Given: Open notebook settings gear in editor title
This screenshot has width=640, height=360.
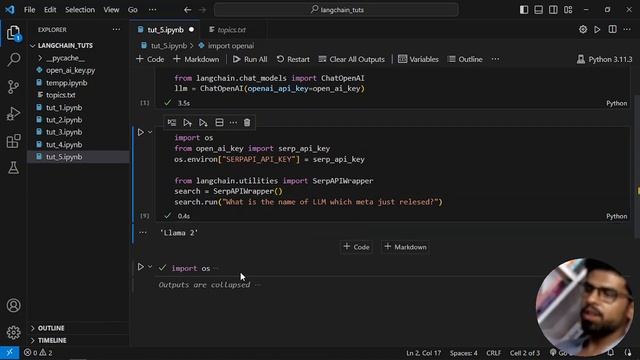Looking at the screenshot, I should click(x=583, y=29).
